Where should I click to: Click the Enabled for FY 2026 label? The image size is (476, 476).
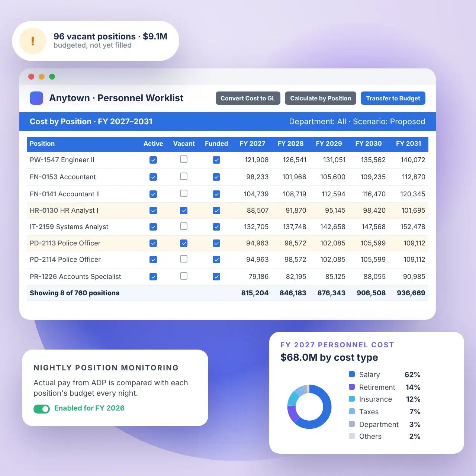(89, 408)
